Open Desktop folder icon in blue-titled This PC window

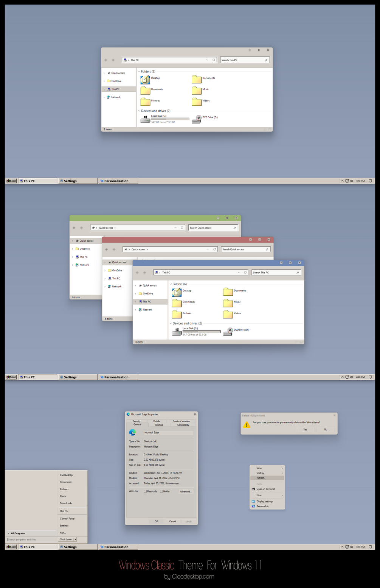[177, 292]
